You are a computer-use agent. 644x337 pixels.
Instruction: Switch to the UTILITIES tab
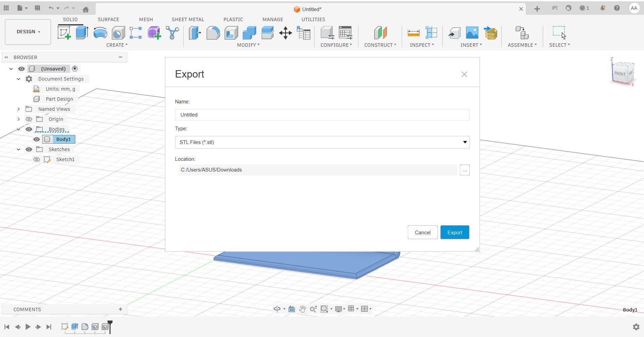pyautogui.click(x=313, y=19)
